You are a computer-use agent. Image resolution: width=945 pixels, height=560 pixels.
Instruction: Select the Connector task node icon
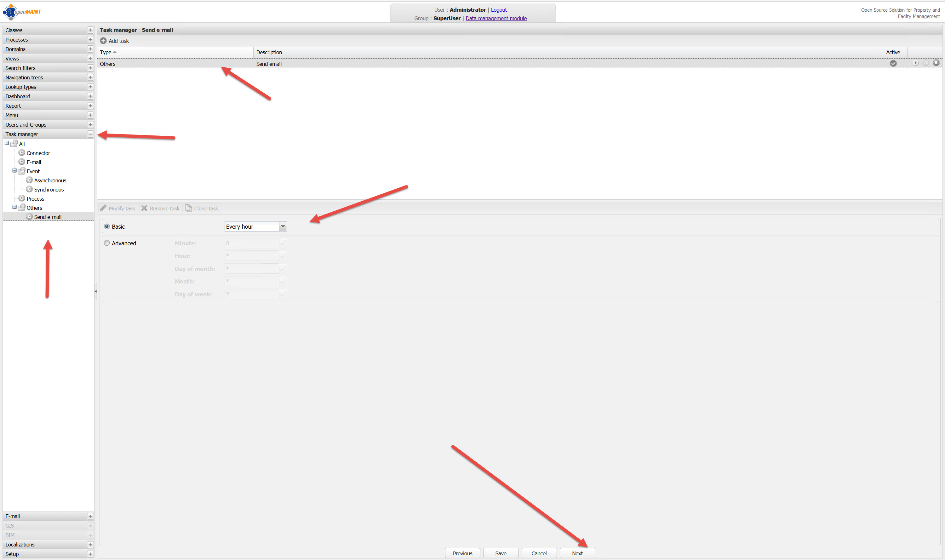(22, 153)
